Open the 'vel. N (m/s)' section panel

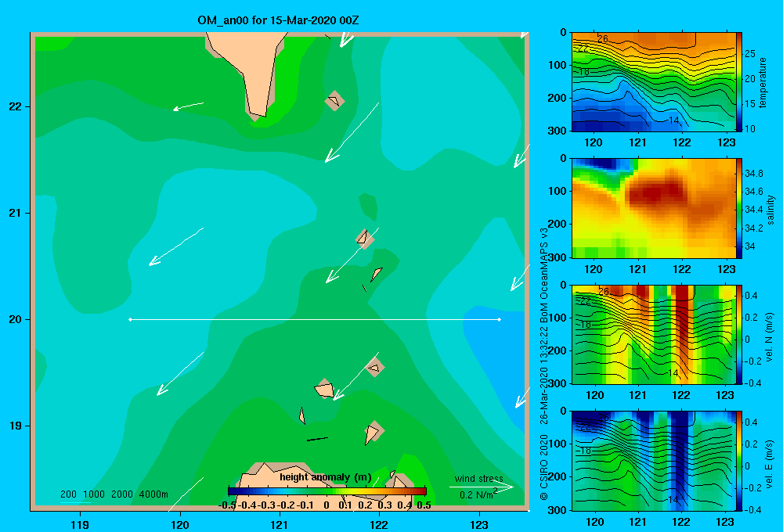(x=653, y=334)
